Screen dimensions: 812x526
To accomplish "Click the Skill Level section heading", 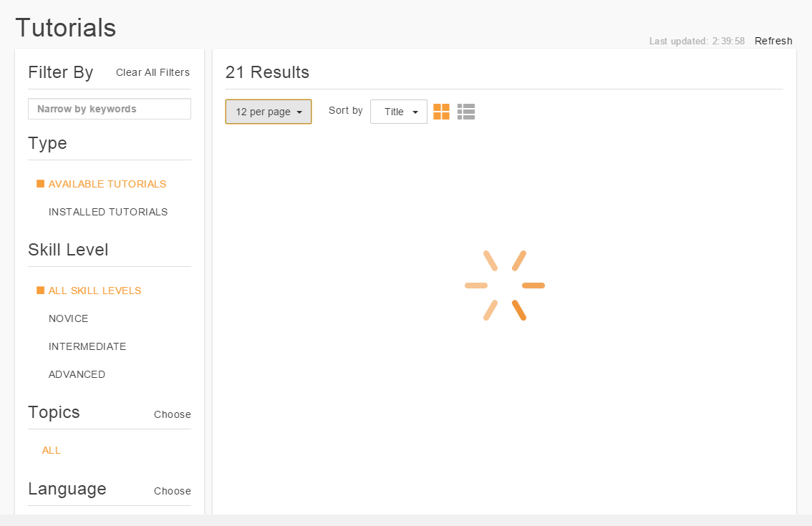I will click(68, 250).
